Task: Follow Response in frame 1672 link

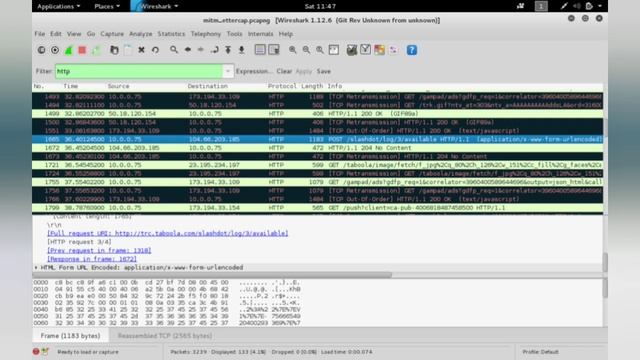Action: click(x=92, y=259)
